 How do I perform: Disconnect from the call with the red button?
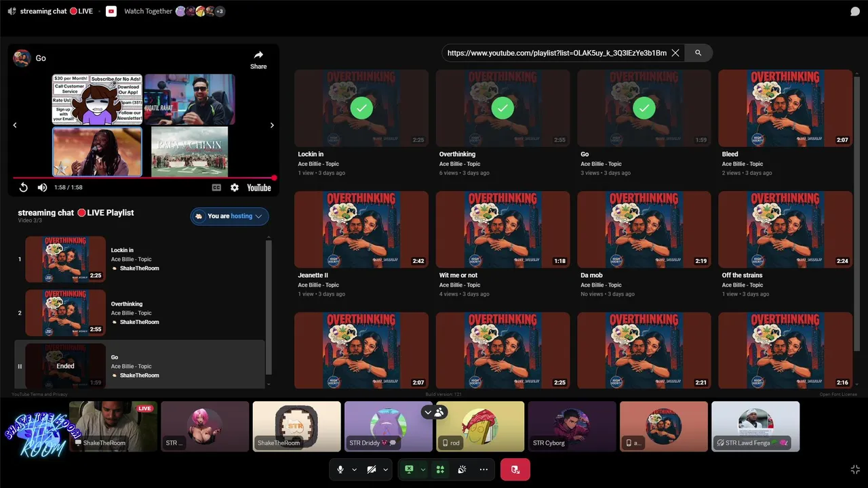(x=515, y=469)
